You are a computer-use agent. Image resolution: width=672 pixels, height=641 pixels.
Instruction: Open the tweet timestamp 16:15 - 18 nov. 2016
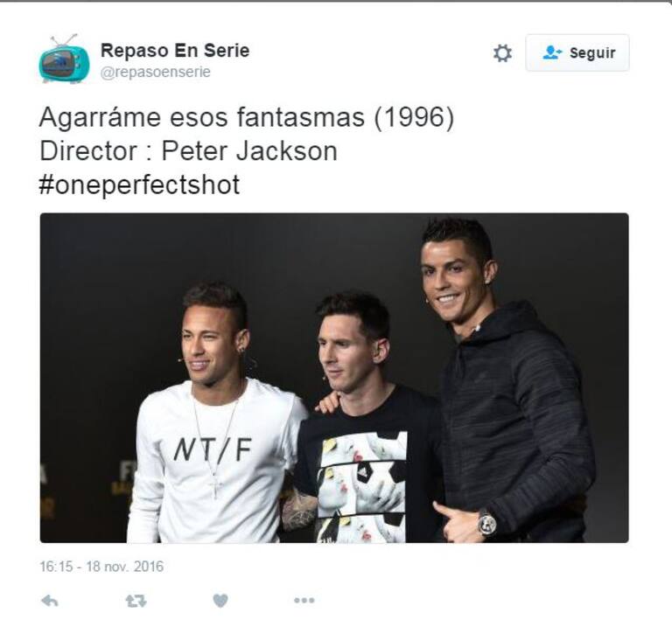(x=101, y=567)
